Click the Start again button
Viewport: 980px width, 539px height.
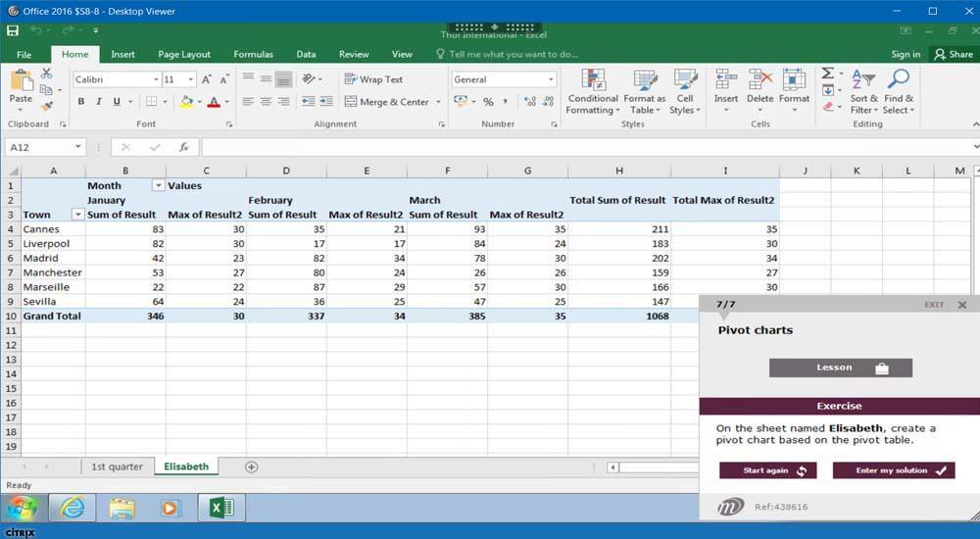click(767, 470)
